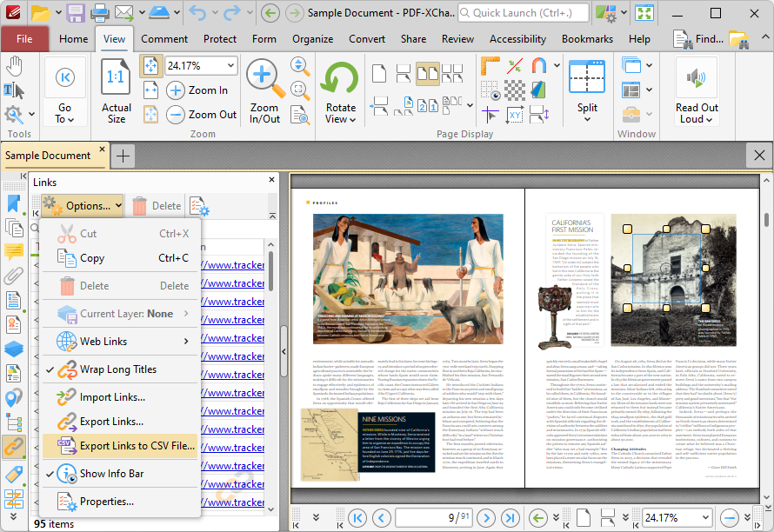Select Two Pages Continuous layout mode
The width and height of the screenshot is (774, 532).
coord(452,74)
